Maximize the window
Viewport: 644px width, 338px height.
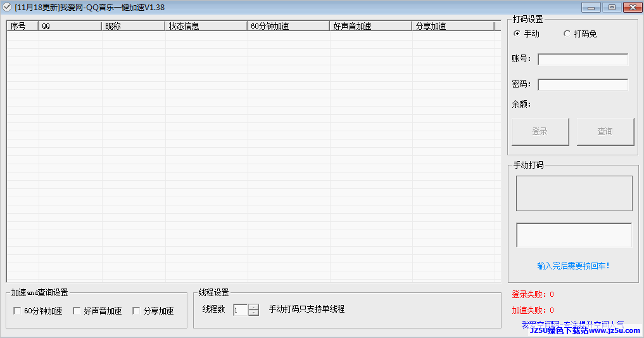[612, 8]
